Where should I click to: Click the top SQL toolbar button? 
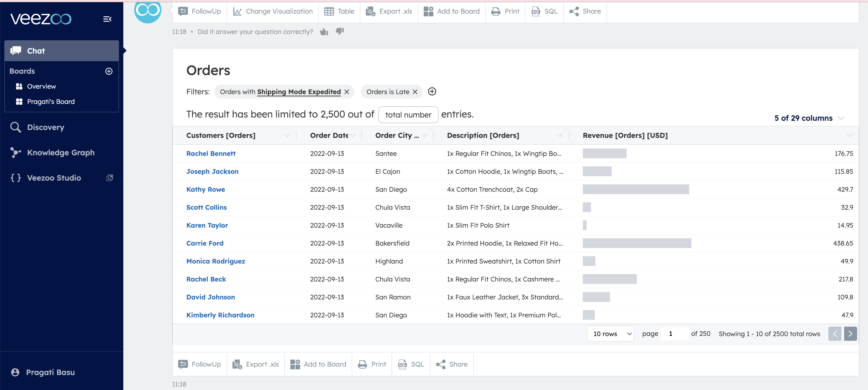click(x=544, y=11)
